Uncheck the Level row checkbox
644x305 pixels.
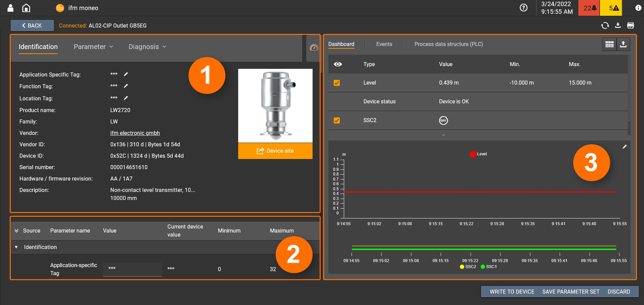tap(337, 83)
